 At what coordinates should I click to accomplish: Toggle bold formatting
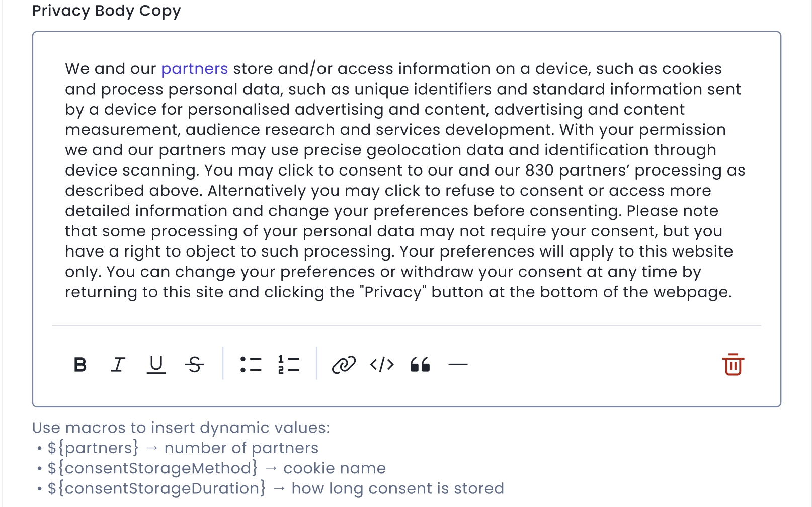[80, 364]
